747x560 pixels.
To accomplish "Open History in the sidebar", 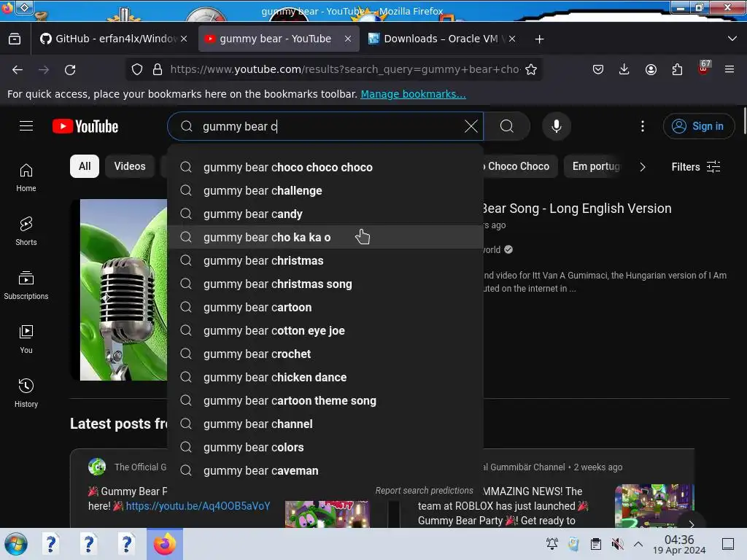I will [x=26, y=393].
